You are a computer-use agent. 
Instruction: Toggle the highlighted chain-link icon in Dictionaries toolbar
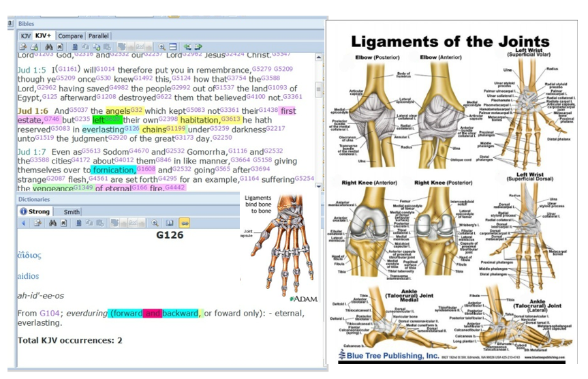(x=184, y=223)
